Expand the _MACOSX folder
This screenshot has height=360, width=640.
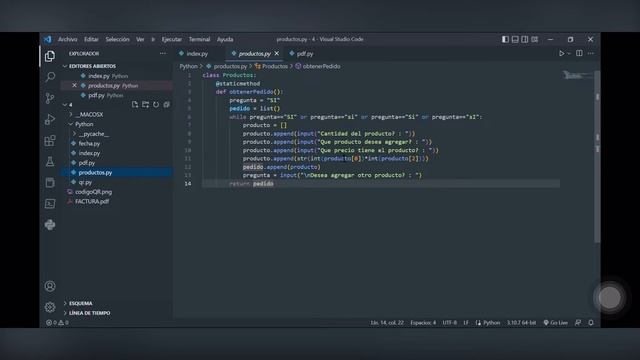point(89,115)
